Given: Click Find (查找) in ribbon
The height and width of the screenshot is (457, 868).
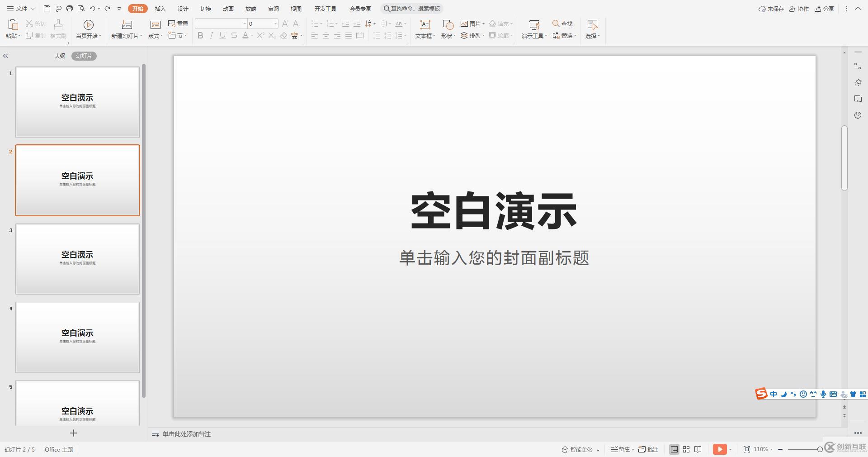Looking at the screenshot, I should click(x=562, y=24).
